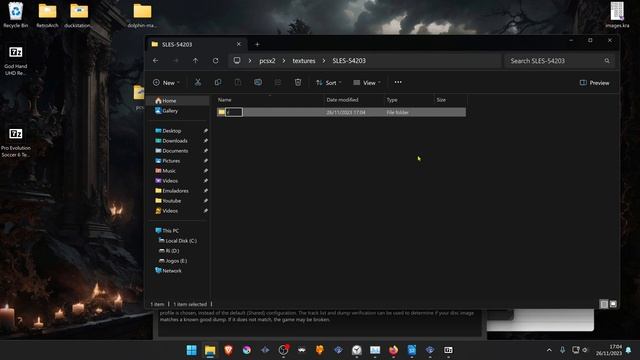
Task: Open the taskbar clock and date
Action: click(609, 350)
